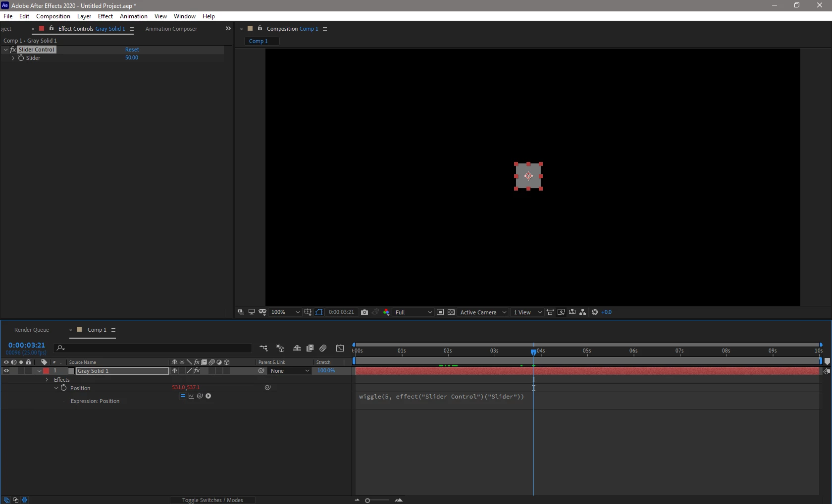Viewport: 832px width, 504px height.
Task: Toggle the Slider Control fx switch
Action: coord(13,50)
